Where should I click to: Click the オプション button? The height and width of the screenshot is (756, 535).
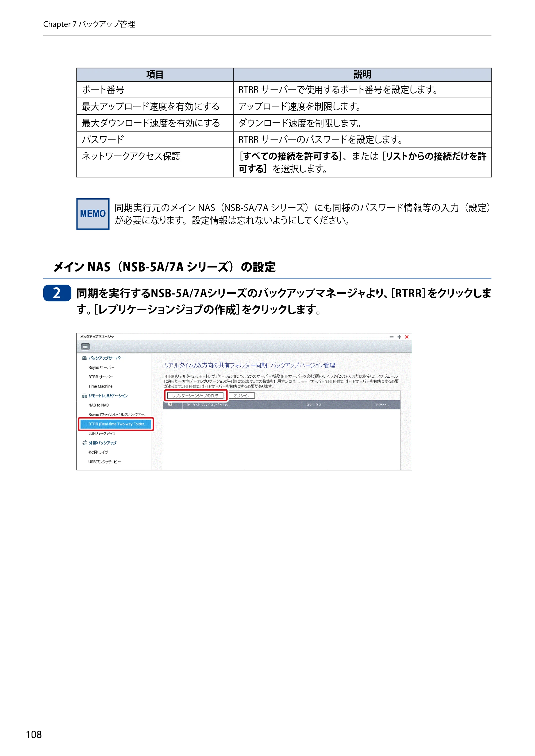click(x=241, y=396)
